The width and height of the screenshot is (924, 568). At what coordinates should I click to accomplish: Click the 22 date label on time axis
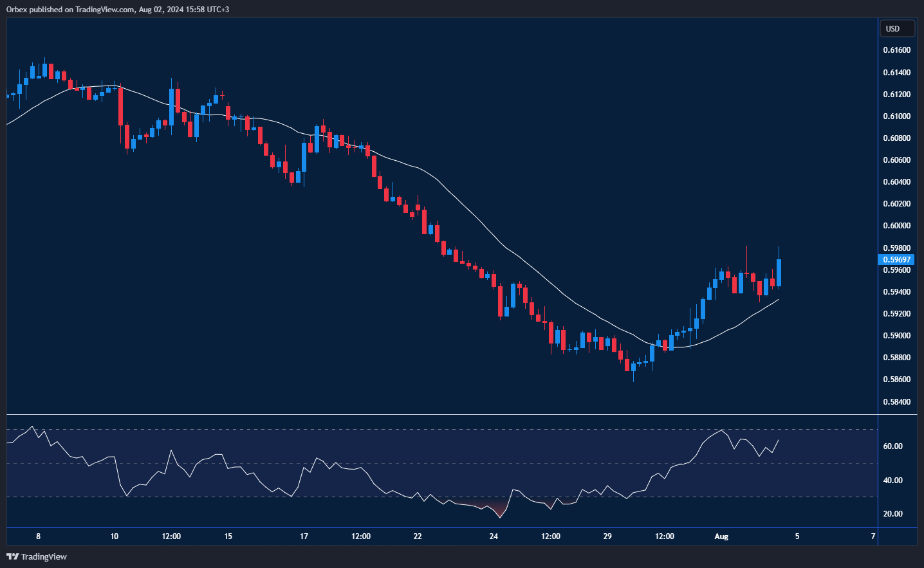(x=418, y=536)
